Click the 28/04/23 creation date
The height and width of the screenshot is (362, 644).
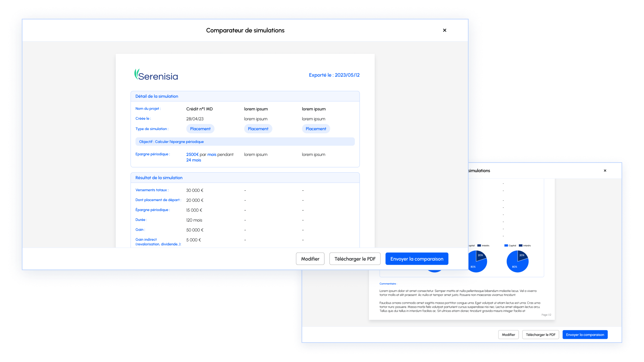coord(195,119)
